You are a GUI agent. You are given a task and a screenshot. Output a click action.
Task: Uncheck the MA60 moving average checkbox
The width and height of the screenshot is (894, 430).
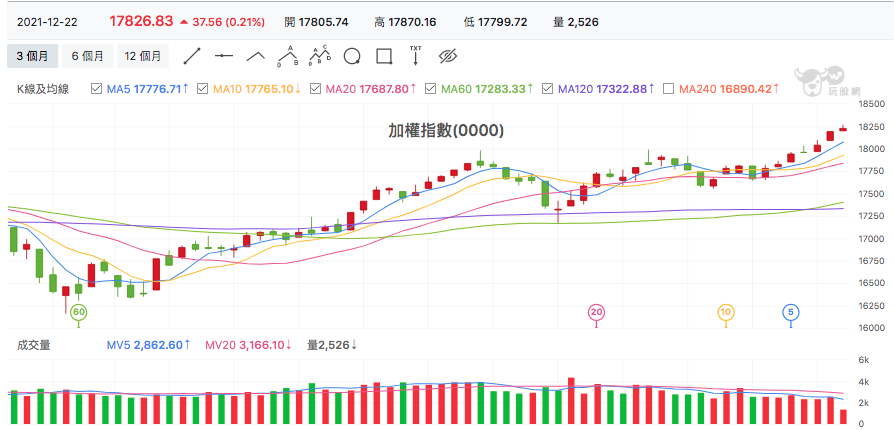coord(431,89)
